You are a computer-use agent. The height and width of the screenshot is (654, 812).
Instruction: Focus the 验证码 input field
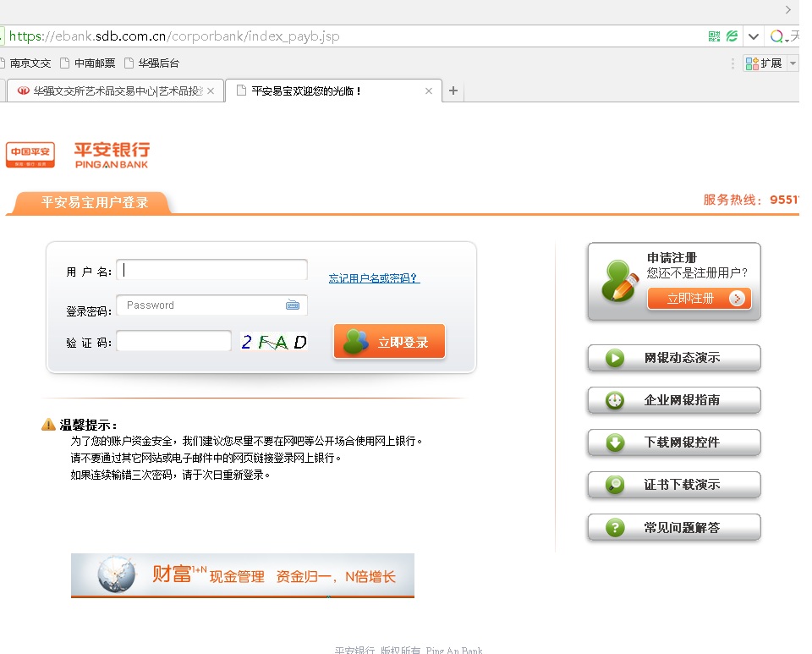click(173, 341)
